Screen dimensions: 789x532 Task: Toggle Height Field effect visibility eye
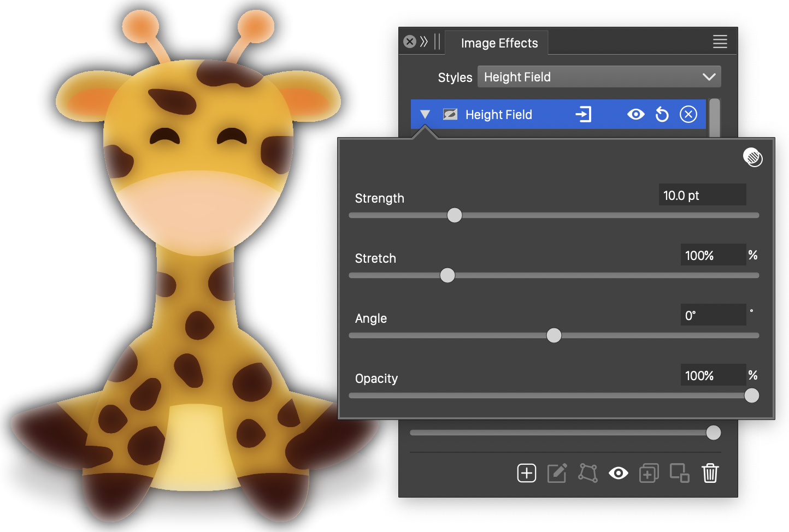tap(635, 115)
